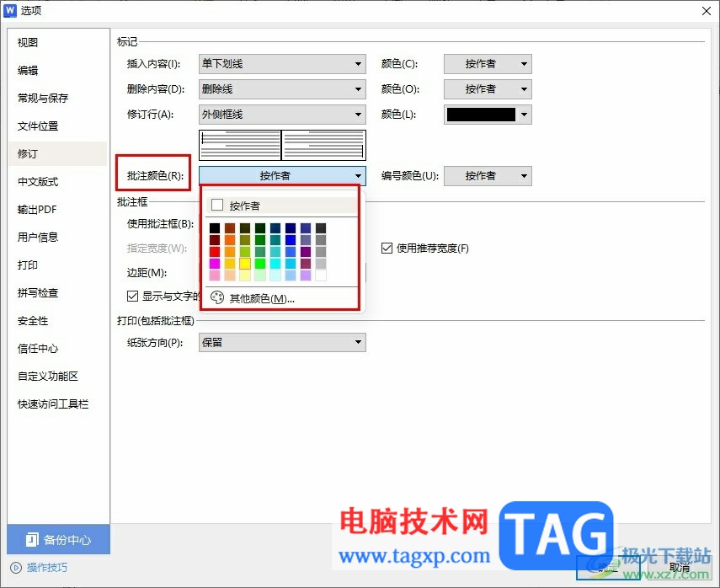Choose the light pink swatch
Viewport: 720px width, 588px height.
coord(215,275)
